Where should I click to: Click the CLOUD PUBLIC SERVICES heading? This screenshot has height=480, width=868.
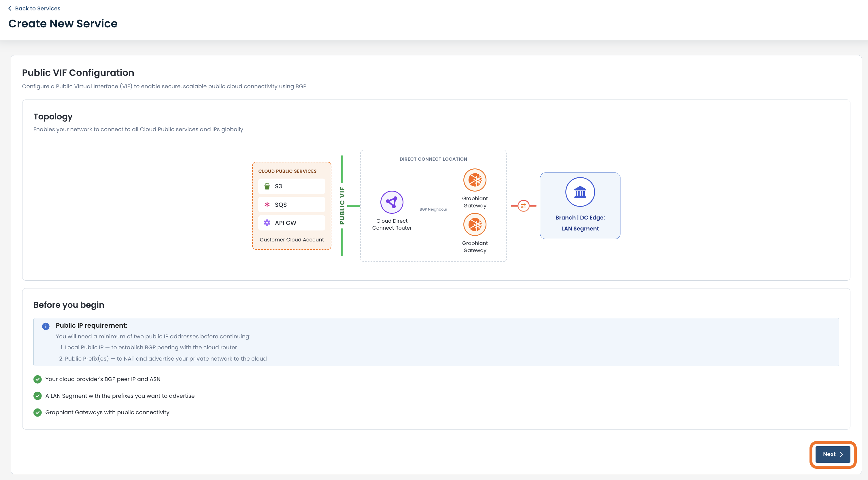(x=287, y=171)
